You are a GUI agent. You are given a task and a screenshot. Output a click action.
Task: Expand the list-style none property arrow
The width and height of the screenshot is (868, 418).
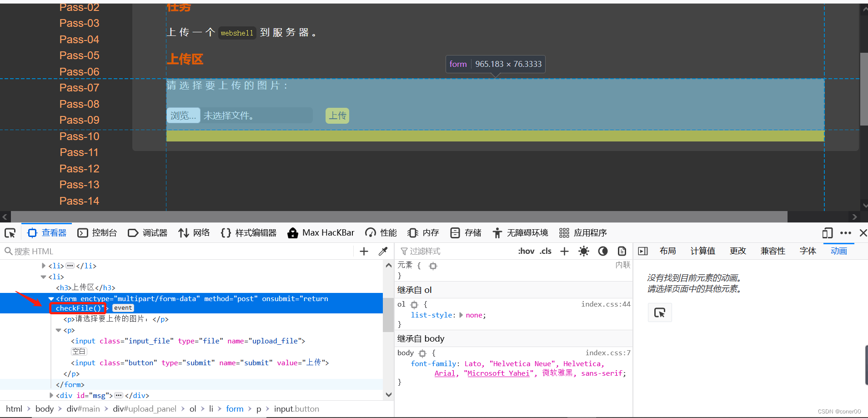(x=462, y=315)
